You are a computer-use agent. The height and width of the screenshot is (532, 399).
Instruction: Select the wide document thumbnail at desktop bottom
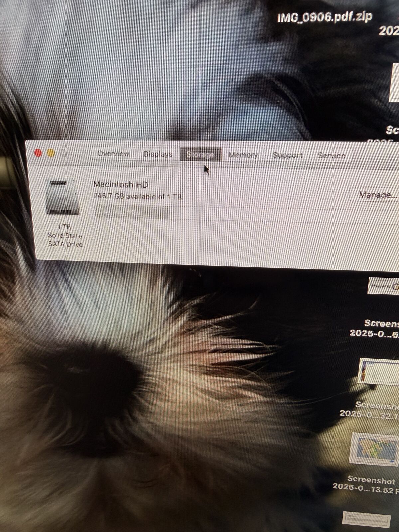[367, 519]
